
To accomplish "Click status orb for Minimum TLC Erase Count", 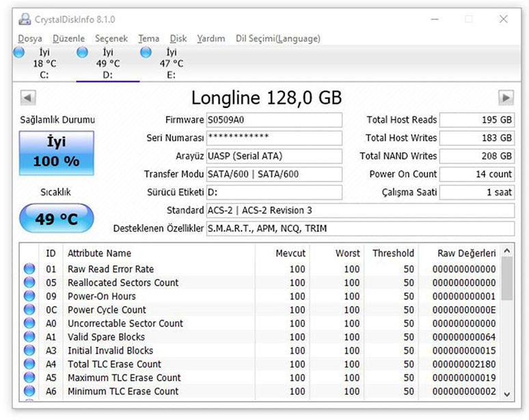I will (29, 391).
